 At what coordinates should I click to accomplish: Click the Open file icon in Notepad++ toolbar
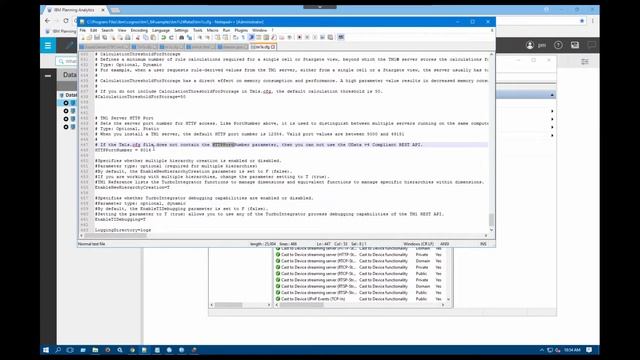89,37
